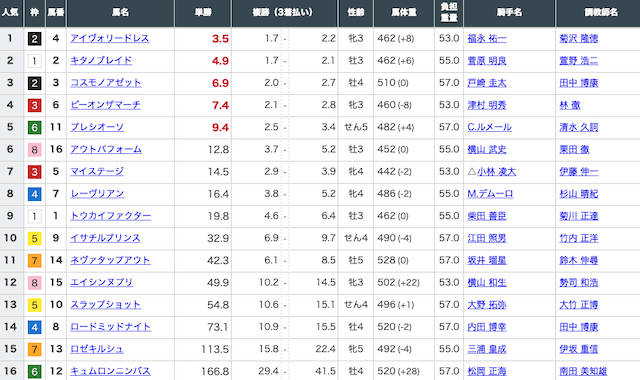Viewport: 640px width, 380px height.
Task: Open horse link キタノブレイド
Action: (x=101, y=60)
